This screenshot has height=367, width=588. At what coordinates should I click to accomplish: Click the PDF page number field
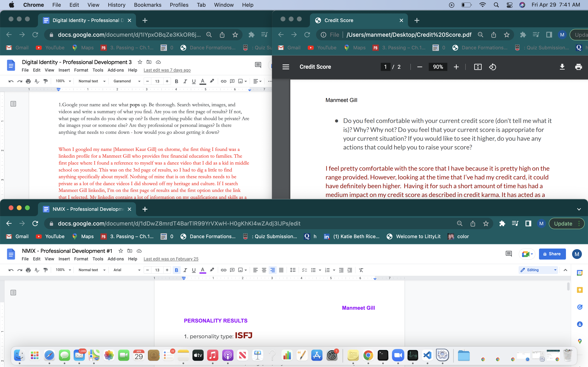click(x=385, y=67)
